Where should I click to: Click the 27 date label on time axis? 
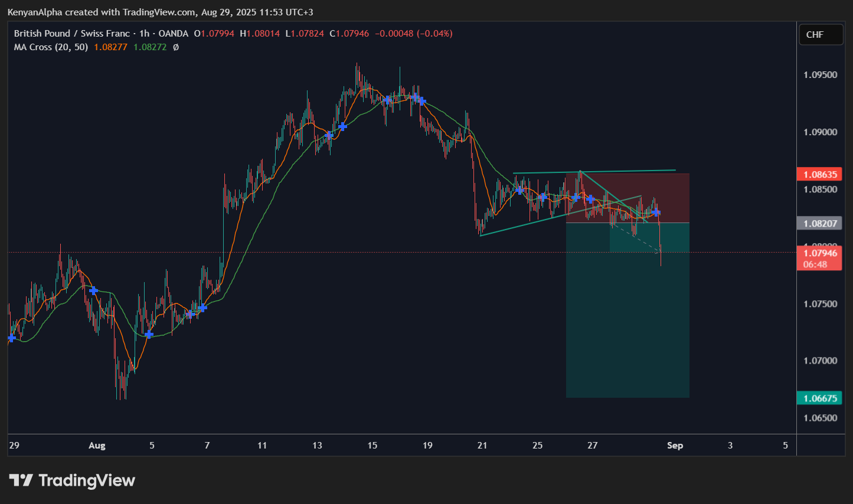tap(593, 446)
